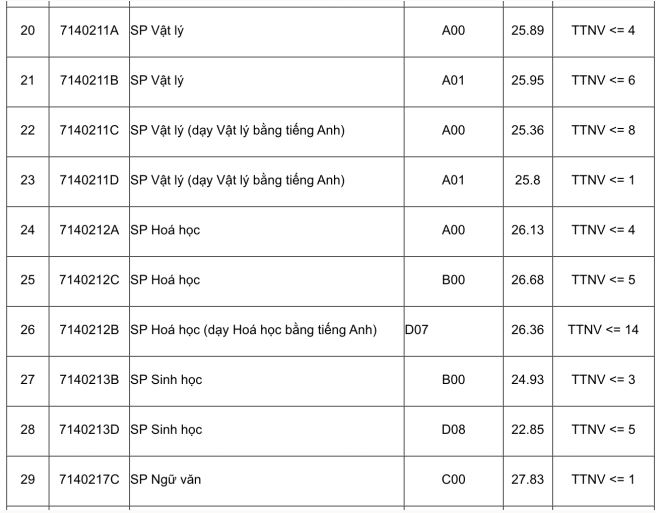Click the 'TTNV <= 3' cell

click(x=603, y=380)
